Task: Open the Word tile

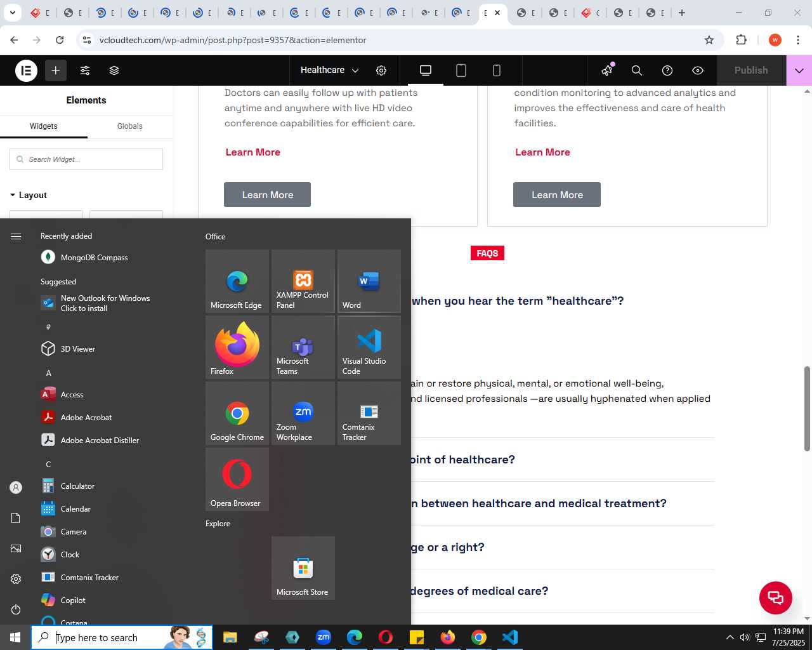Action: click(369, 281)
